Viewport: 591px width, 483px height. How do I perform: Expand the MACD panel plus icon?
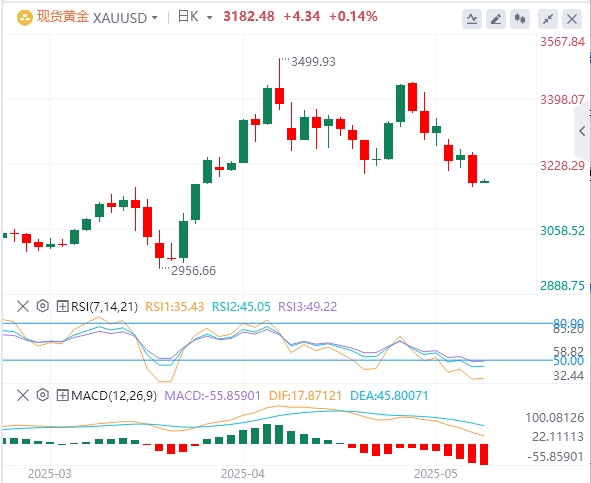tap(62, 396)
